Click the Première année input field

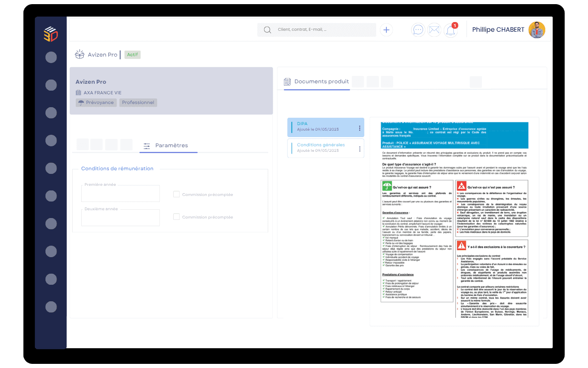120,194
